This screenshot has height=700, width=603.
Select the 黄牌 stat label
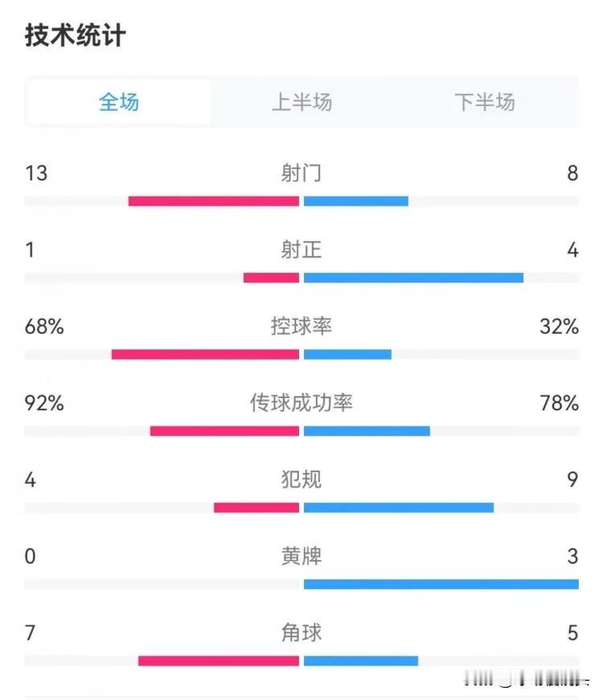pyautogui.click(x=301, y=556)
